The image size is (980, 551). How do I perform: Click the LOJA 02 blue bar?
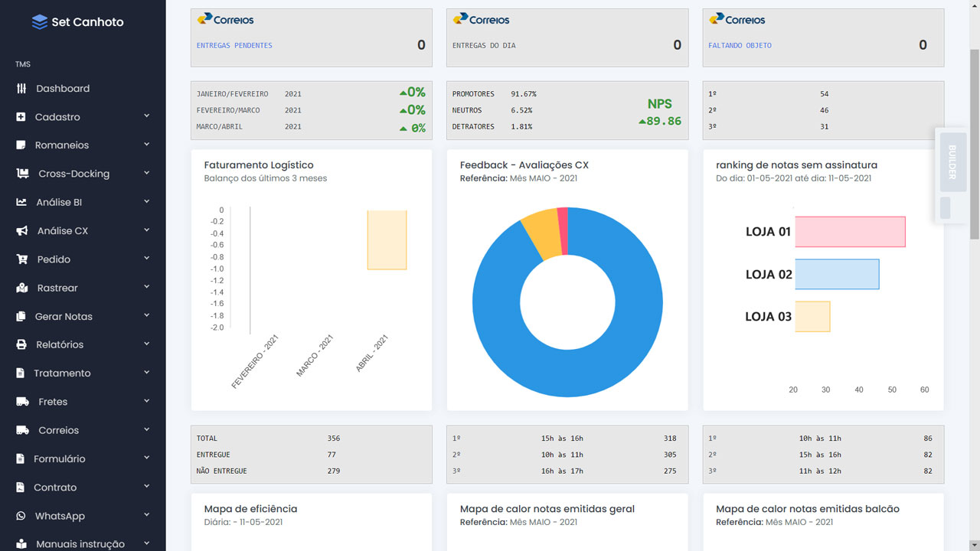837,274
